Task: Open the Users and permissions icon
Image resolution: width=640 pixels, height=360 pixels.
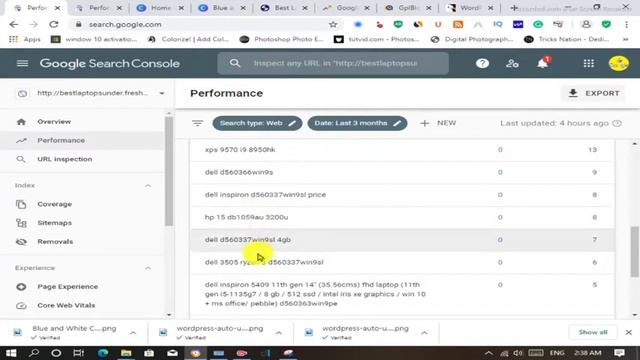Action: point(512,63)
